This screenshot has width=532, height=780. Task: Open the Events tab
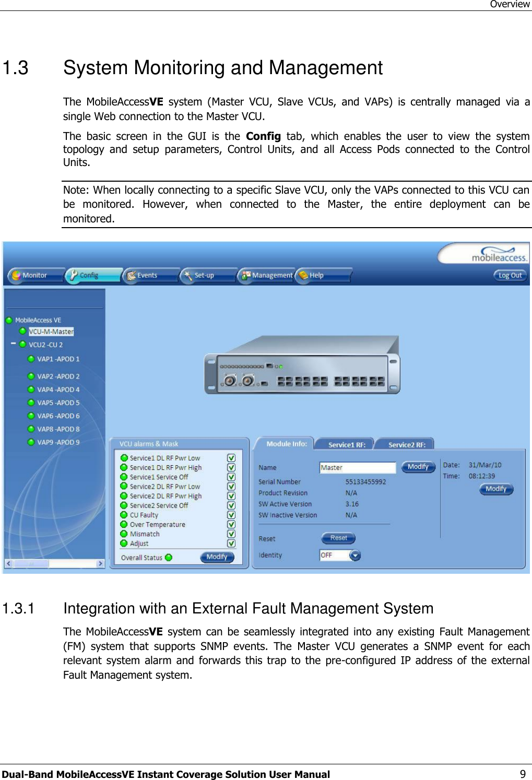[x=150, y=275]
